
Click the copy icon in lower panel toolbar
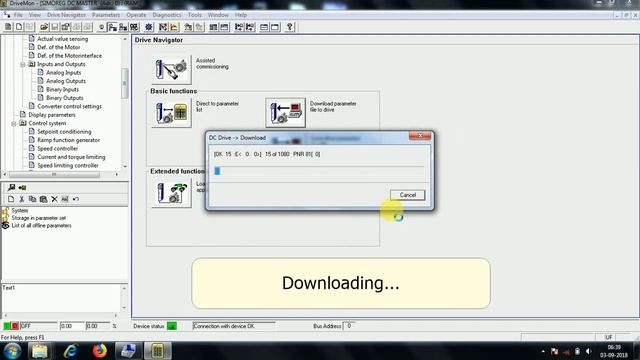click(x=32, y=199)
